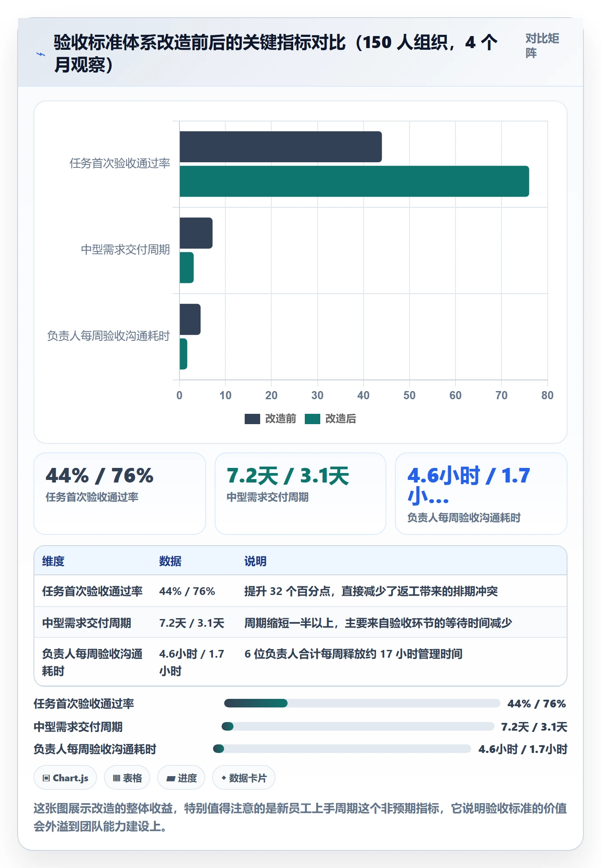This screenshot has width=601, height=868.
Task: Click the Chart.js tag icon
Action: (46, 778)
